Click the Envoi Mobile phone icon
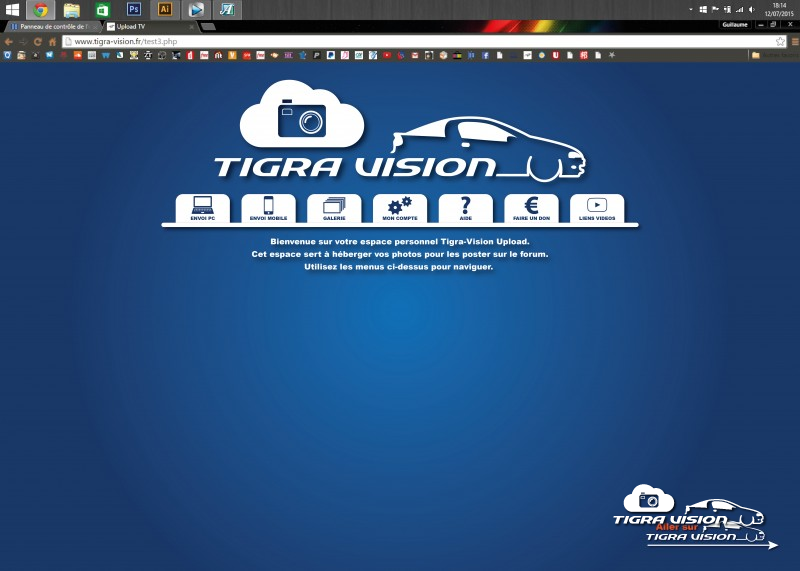The width and height of the screenshot is (800, 571). (268, 208)
